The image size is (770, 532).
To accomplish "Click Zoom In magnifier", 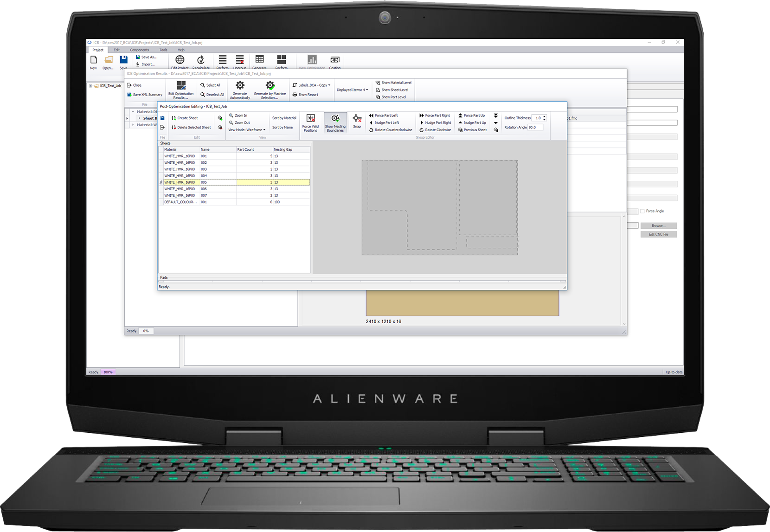I will click(x=238, y=115).
